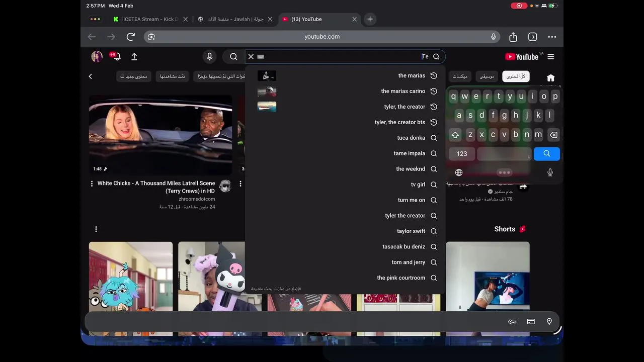
Task: Choose suggestion 'turn me on'
Action: (345, 200)
